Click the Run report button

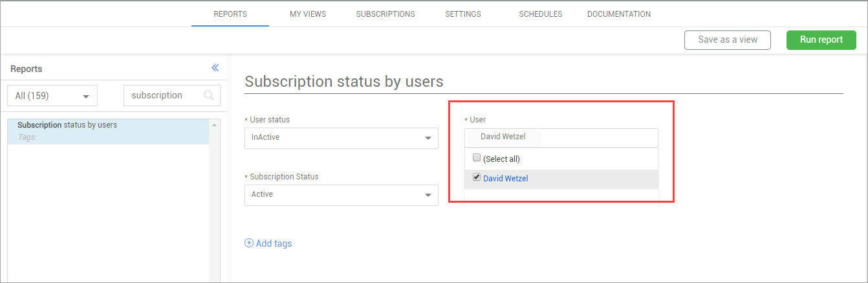pyautogui.click(x=821, y=40)
